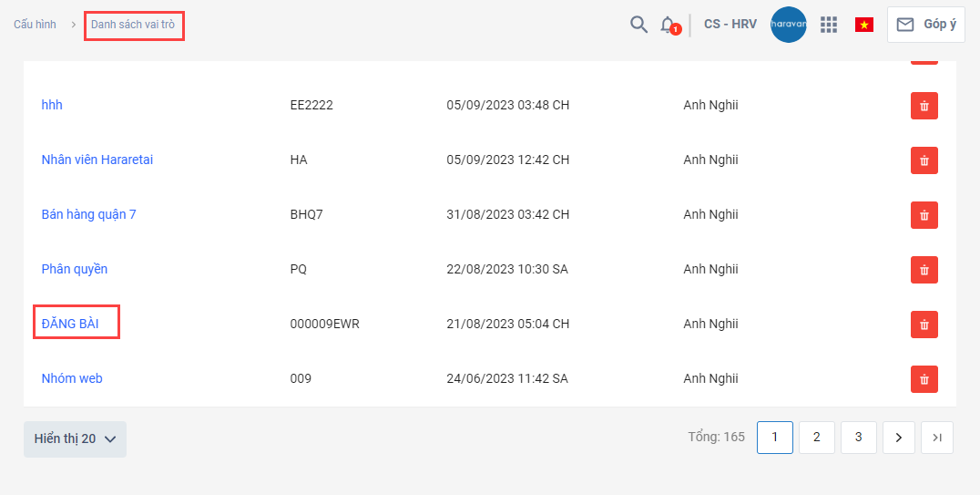Go to page 3
This screenshot has height=495, width=980.
[x=858, y=438]
